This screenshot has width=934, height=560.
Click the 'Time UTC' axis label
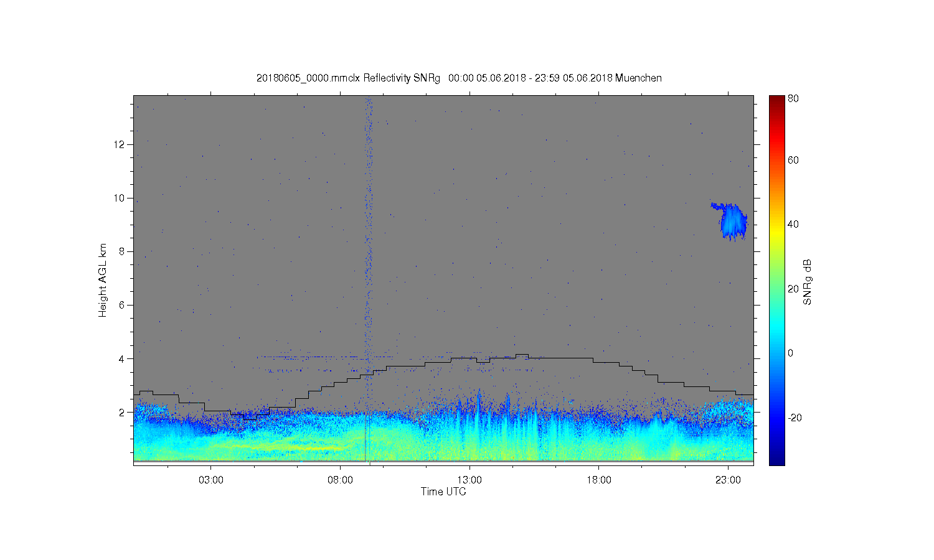tap(443, 492)
